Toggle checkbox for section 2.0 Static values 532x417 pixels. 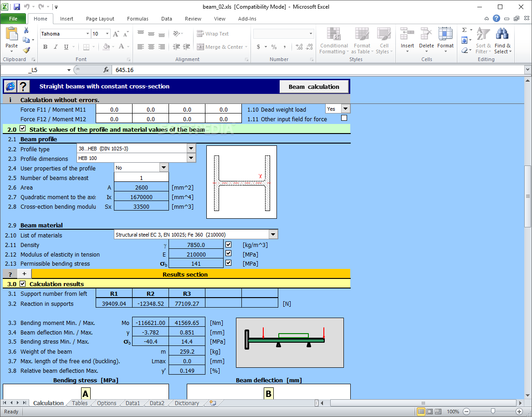point(23,129)
